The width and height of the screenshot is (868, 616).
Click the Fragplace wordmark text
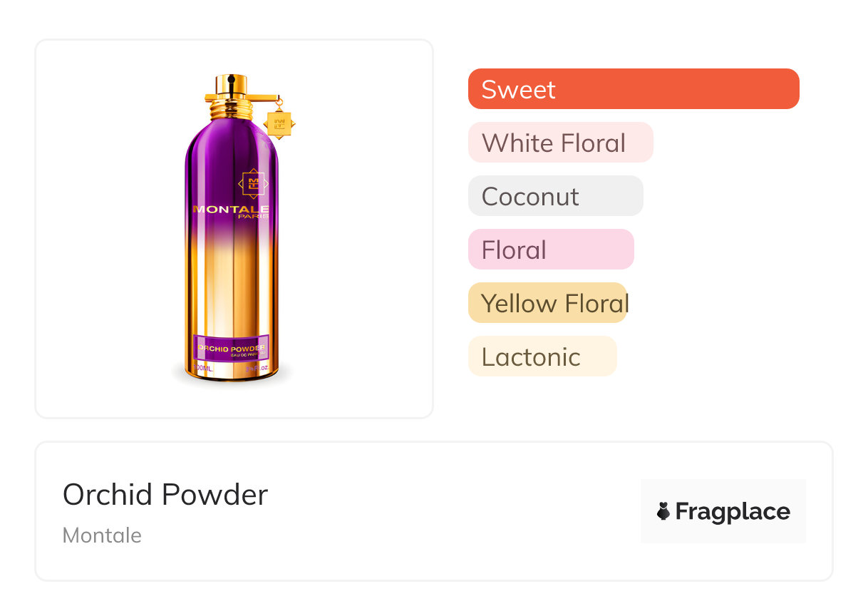[x=733, y=511]
